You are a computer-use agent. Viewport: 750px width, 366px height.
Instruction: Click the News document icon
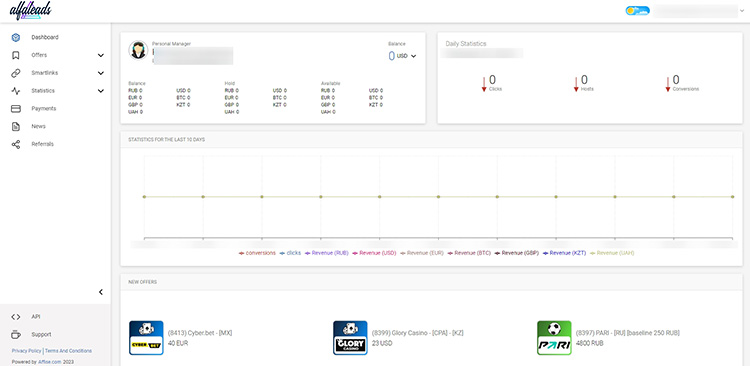coord(16,126)
